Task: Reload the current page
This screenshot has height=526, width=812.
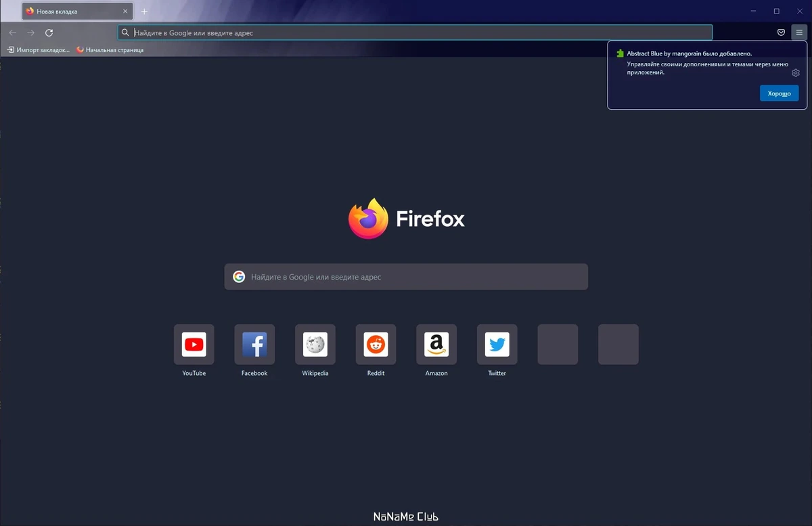Action: 49,32
